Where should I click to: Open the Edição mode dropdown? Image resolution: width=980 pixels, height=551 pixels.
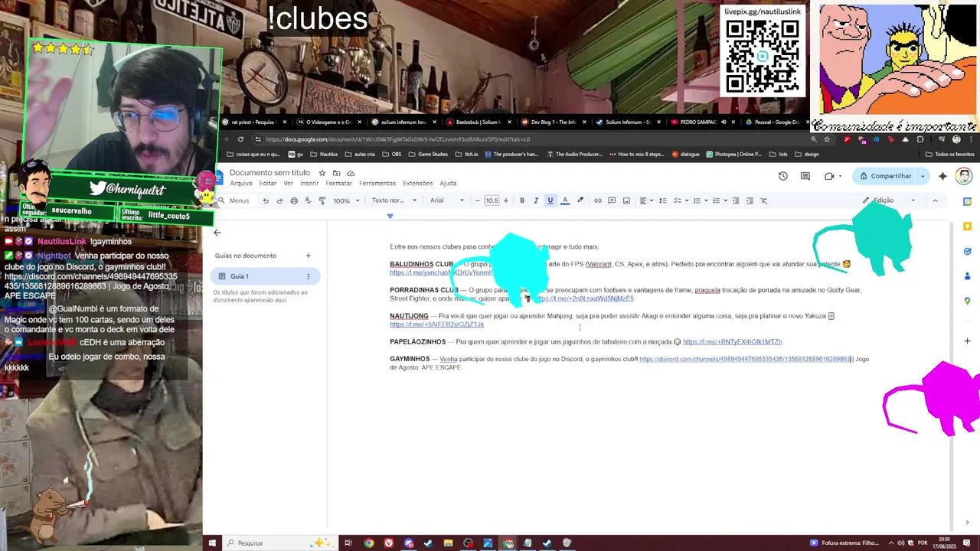click(x=888, y=201)
